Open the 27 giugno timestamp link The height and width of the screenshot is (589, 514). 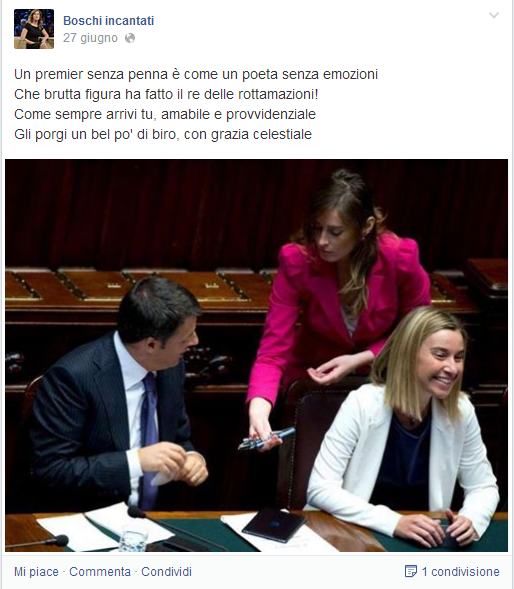[x=90, y=38]
